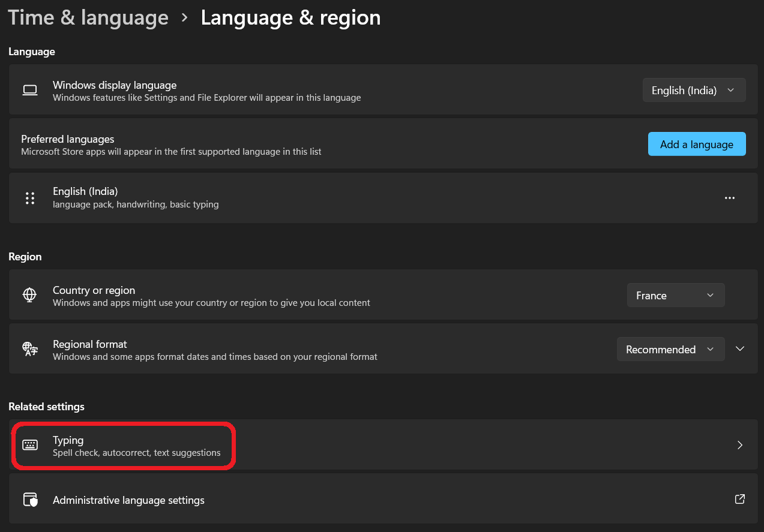Click the keyboard icon next to Typing
This screenshot has width=764, height=532.
coord(29,445)
